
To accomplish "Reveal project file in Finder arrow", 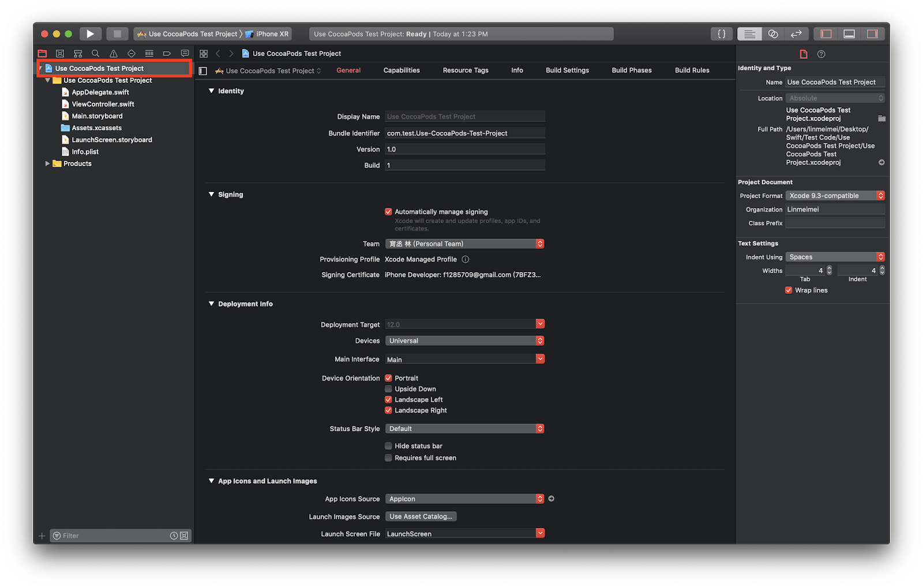I will (x=881, y=163).
